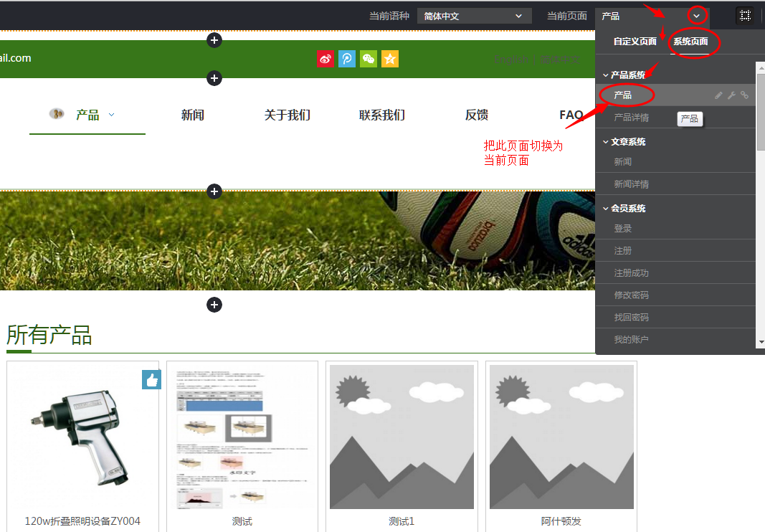Collapse the 产品系统 section
765x532 pixels.
(x=606, y=74)
